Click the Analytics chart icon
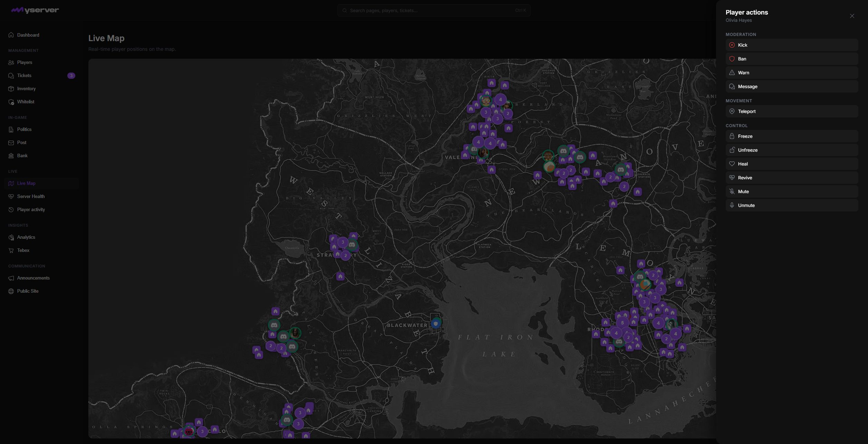 pyautogui.click(x=11, y=237)
